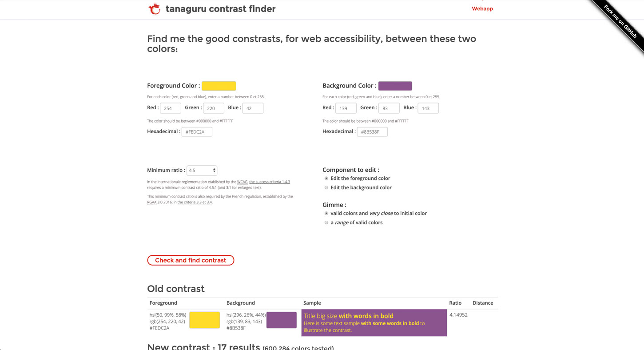The image size is (644, 350).
Task: Click the yellow swatch in Old contrast table
Action: point(204,320)
